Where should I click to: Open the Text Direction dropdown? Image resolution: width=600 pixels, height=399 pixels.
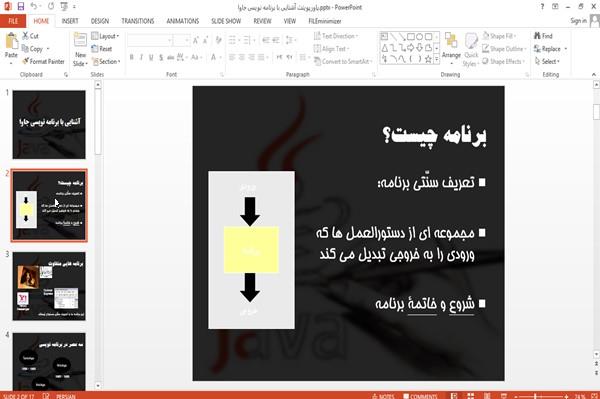coord(336,36)
